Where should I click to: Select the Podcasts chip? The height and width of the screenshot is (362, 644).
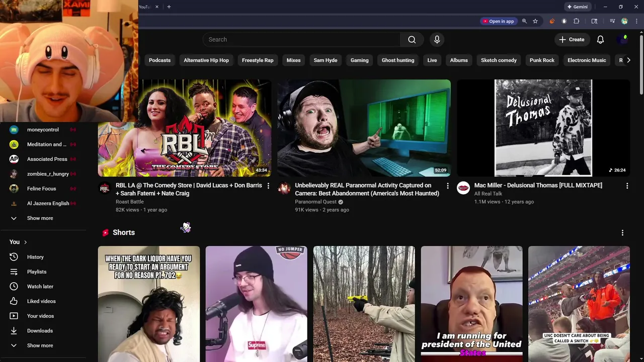click(x=159, y=60)
